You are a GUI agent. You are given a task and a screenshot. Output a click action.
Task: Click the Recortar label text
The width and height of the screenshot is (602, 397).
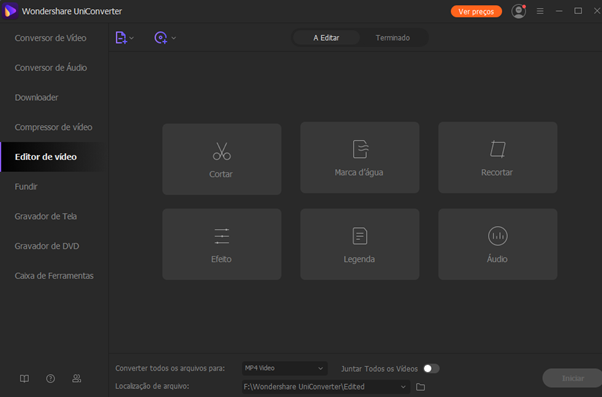pos(497,172)
